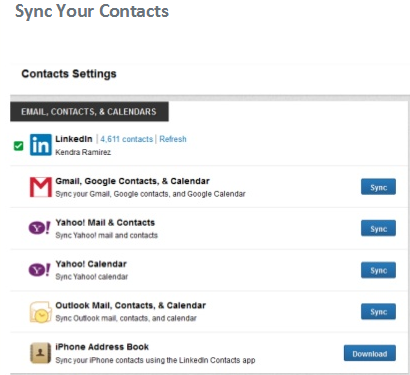
Task: Download the LinkedIn Contacts iPhone app
Action: click(370, 353)
